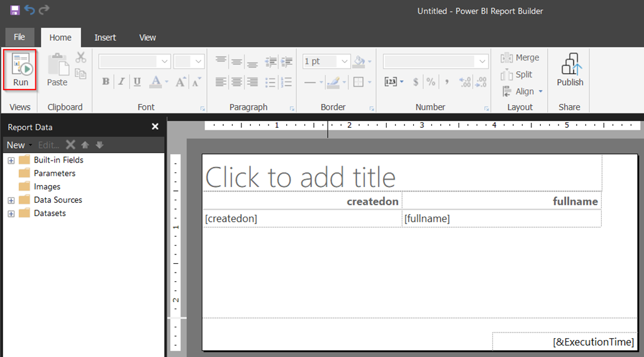Click Merge in the Layout group
Viewport: 644px width, 357px height.
point(520,57)
